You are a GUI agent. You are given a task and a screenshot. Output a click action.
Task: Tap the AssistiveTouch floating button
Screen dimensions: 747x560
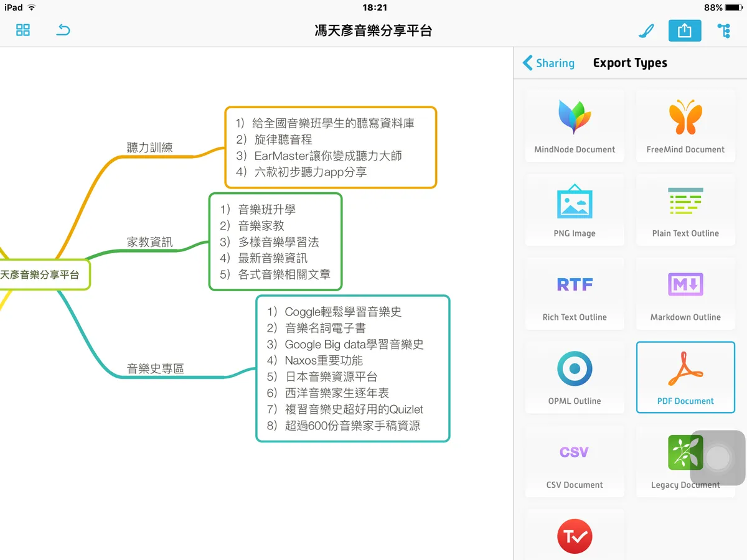click(718, 458)
